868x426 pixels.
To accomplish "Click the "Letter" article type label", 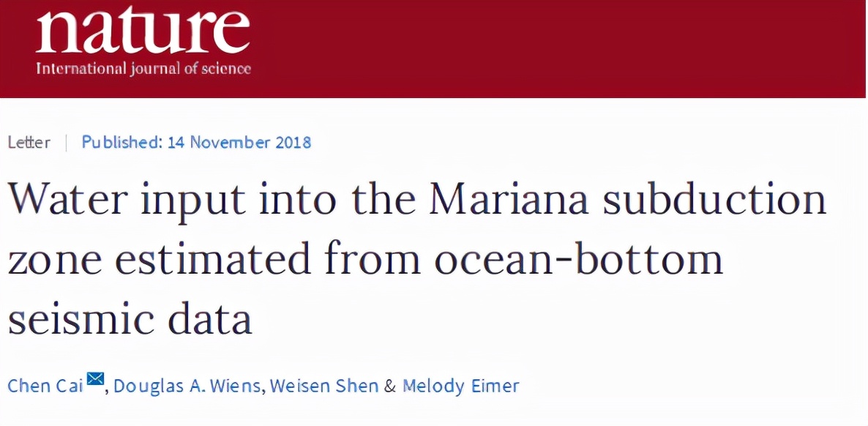I will point(29,142).
